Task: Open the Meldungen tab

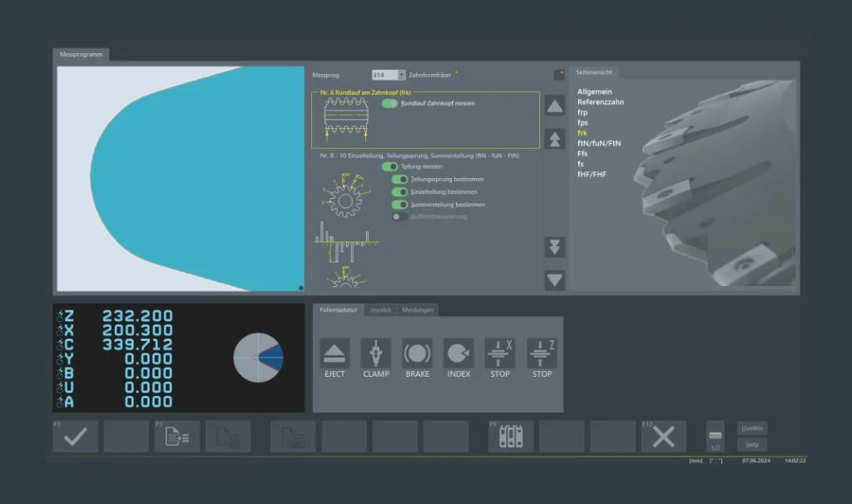Action: pyautogui.click(x=418, y=310)
